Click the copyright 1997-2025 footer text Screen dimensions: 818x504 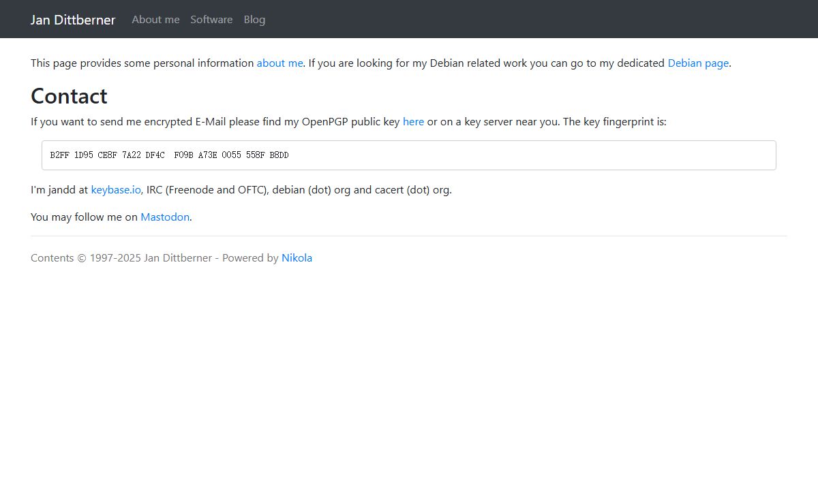123,258
